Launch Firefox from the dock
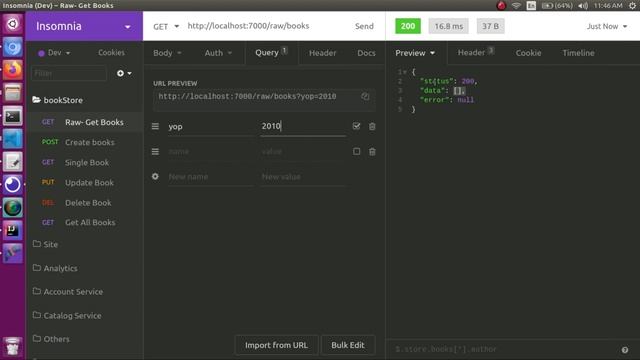This screenshot has height=360, width=640. [x=13, y=70]
